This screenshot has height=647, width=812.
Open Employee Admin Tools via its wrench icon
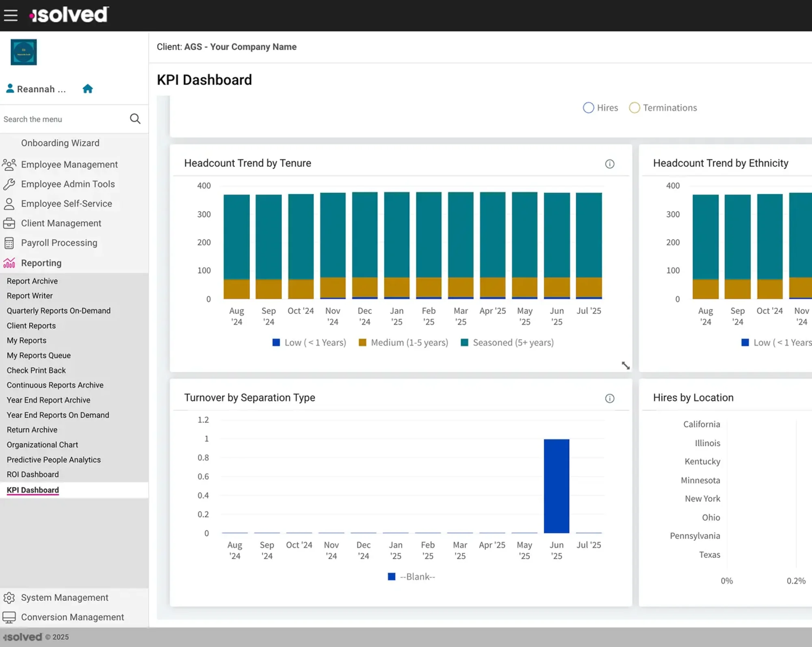coord(9,184)
